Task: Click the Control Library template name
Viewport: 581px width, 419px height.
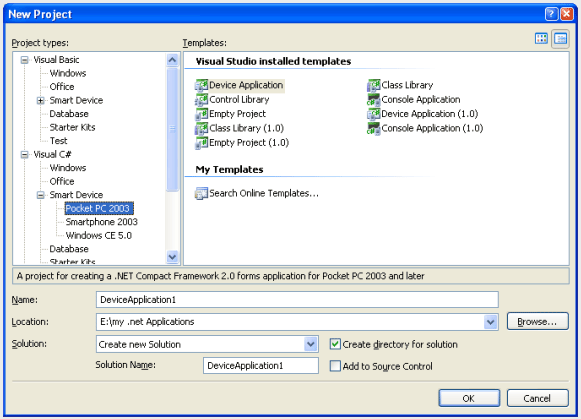Action: (x=239, y=100)
